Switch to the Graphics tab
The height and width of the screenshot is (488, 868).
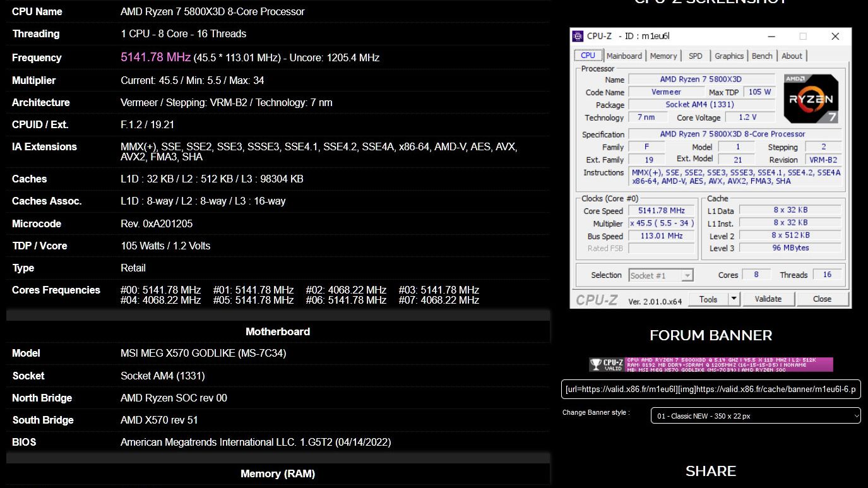[729, 56]
